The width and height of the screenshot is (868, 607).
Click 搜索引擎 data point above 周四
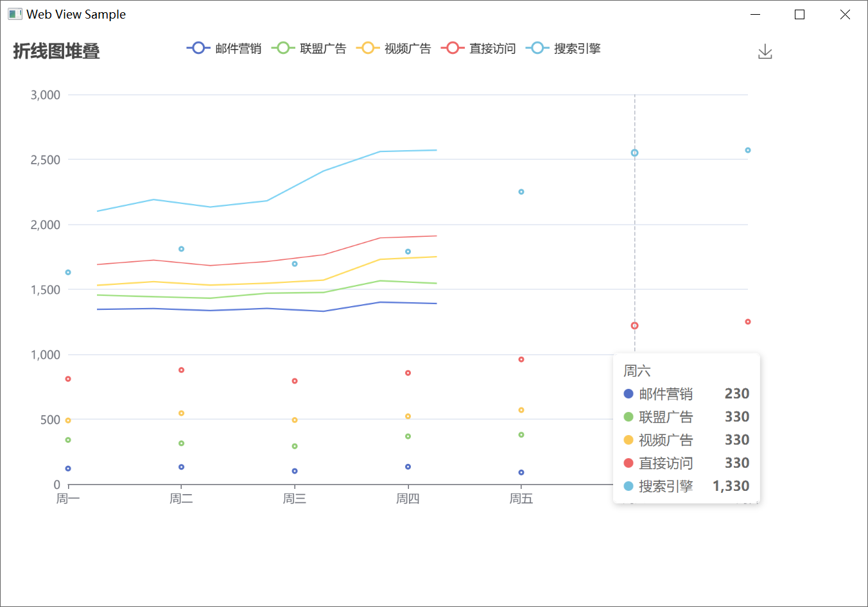tap(408, 252)
